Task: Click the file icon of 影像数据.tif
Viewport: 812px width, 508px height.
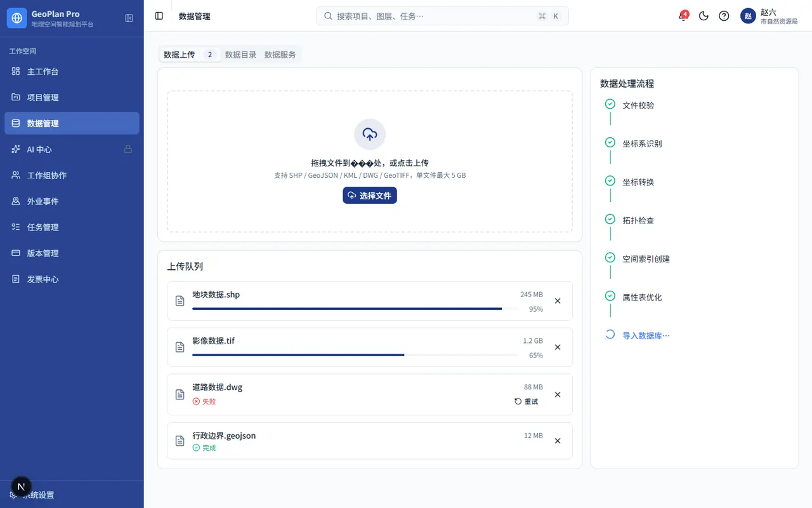Action: tap(180, 347)
